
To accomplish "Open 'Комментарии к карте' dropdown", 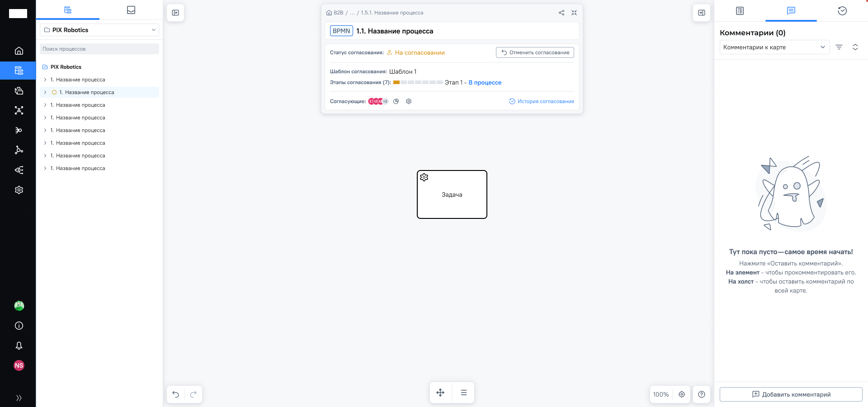I will [x=774, y=47].
